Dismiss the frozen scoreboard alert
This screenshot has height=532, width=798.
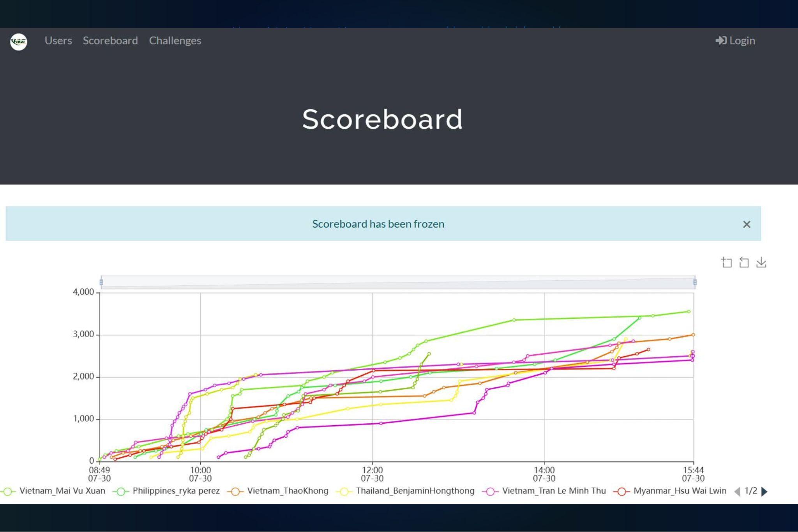(x=746, y=224)
